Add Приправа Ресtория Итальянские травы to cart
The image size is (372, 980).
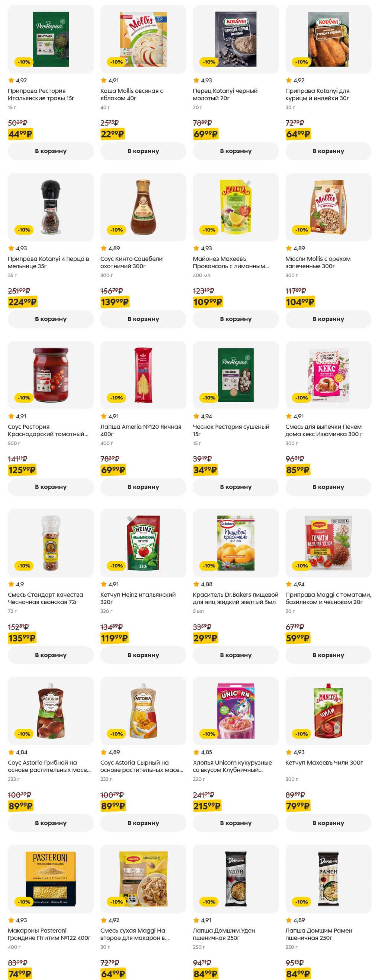click(51, 151)
